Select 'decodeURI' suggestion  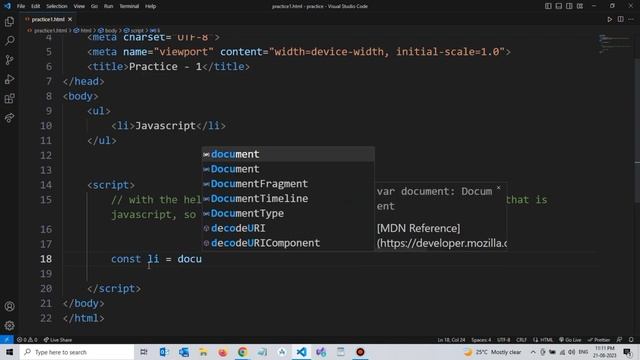tap(288, 228)
